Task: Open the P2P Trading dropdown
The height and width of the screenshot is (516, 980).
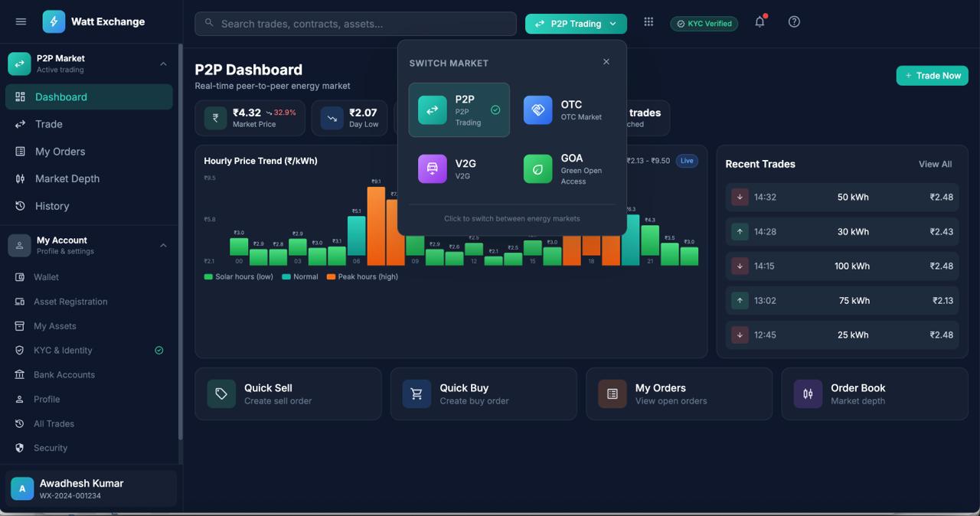Action: tap(576, 24)
